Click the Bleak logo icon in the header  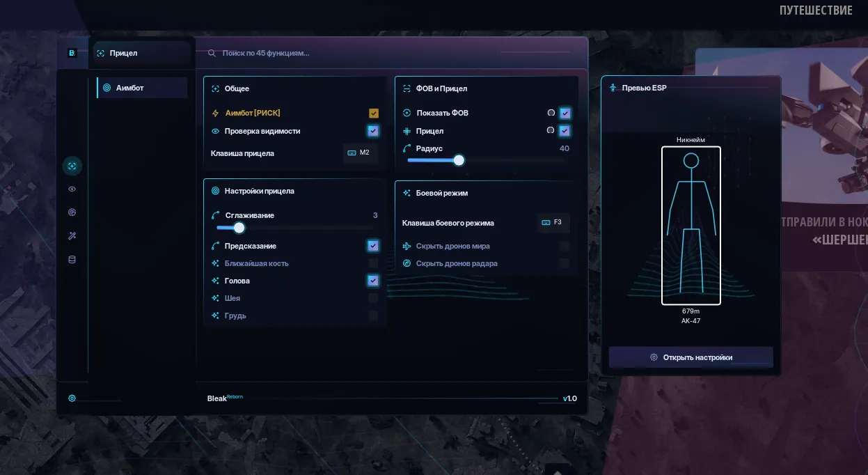72,52
